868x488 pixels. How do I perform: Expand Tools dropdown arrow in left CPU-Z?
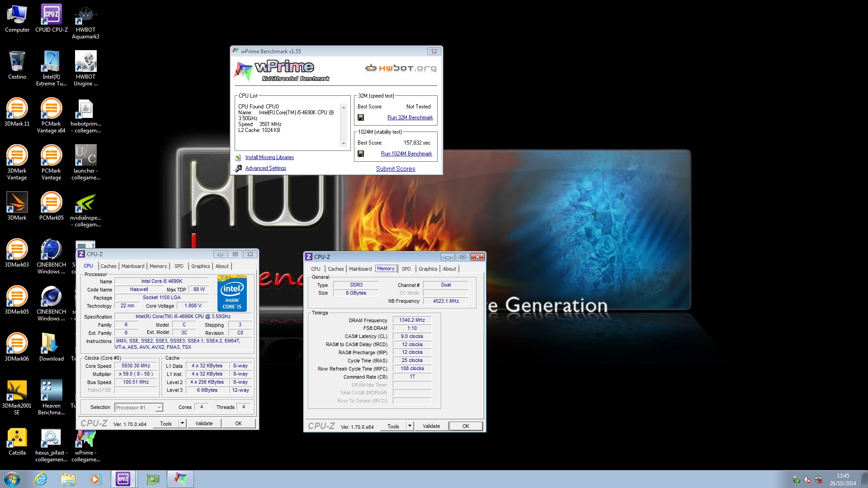(x=182, y=423)
